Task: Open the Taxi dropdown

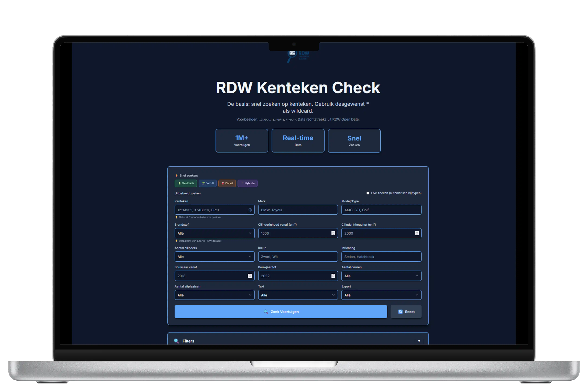Action: coord(298,295)
